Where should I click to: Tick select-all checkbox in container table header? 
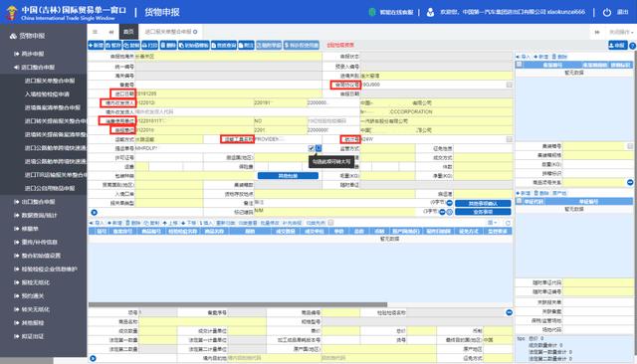(x=519, y=65)
